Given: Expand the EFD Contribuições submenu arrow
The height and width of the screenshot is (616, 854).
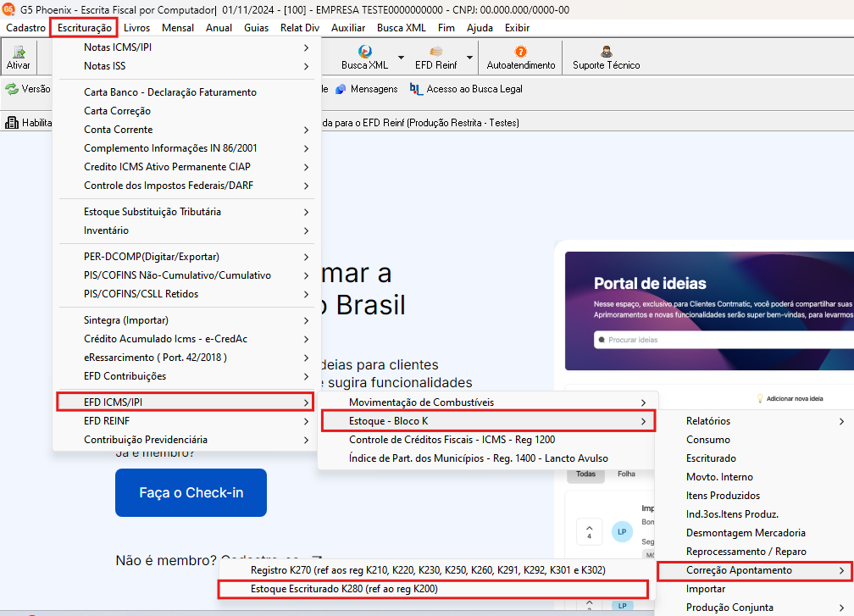Looking at the screenshot, I should point(306,376).
